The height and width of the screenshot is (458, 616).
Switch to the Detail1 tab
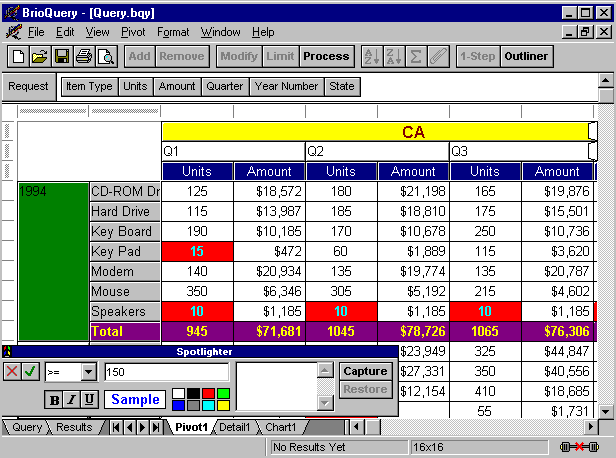[235, 427]
